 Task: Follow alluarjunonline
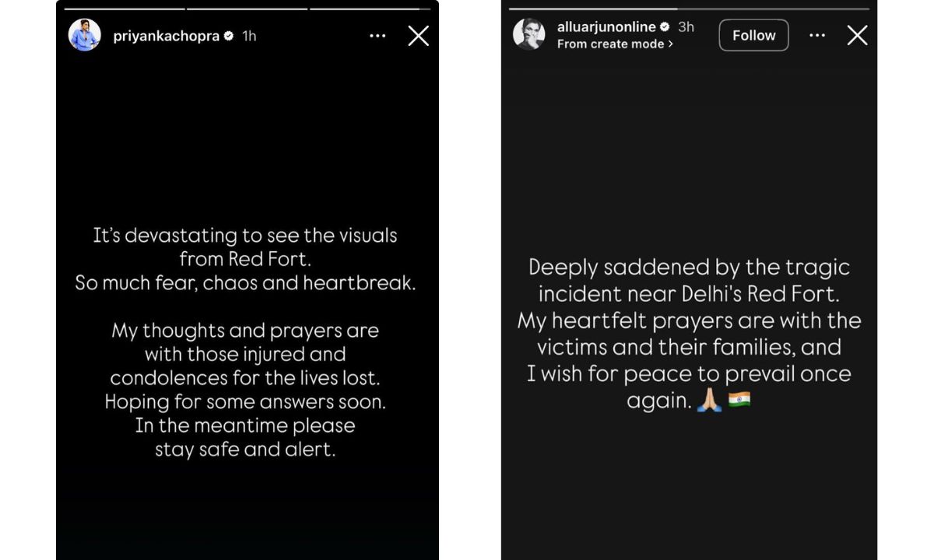pyautogui.click(x=753, y=35)
